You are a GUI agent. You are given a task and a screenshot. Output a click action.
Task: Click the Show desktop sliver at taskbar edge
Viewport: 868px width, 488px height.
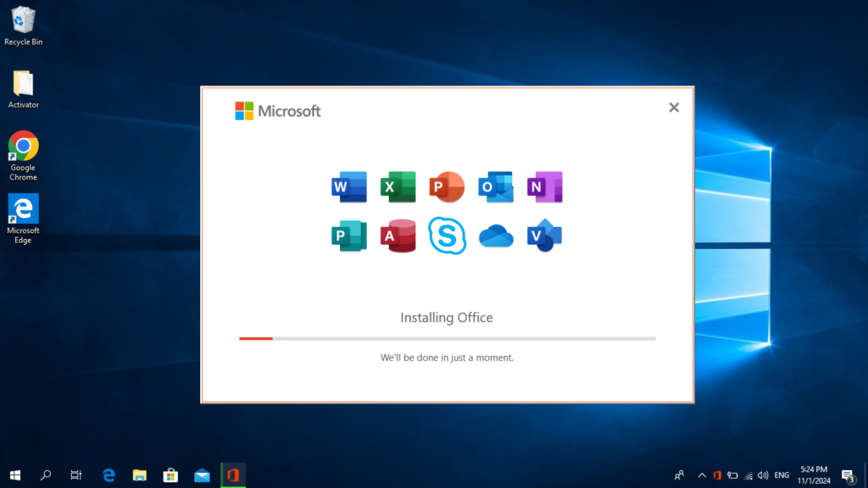point(865,475)
